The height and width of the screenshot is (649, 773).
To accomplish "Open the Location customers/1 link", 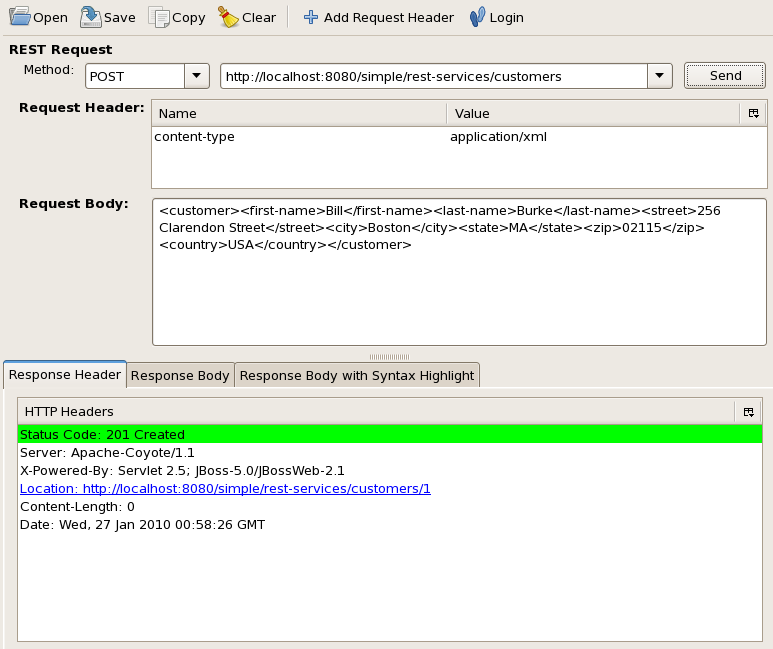I will click(225, 489).
